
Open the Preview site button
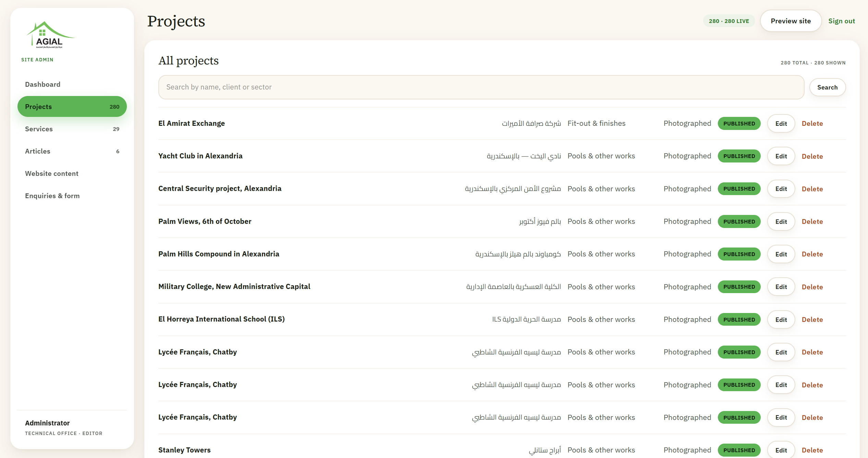point(791,21)
